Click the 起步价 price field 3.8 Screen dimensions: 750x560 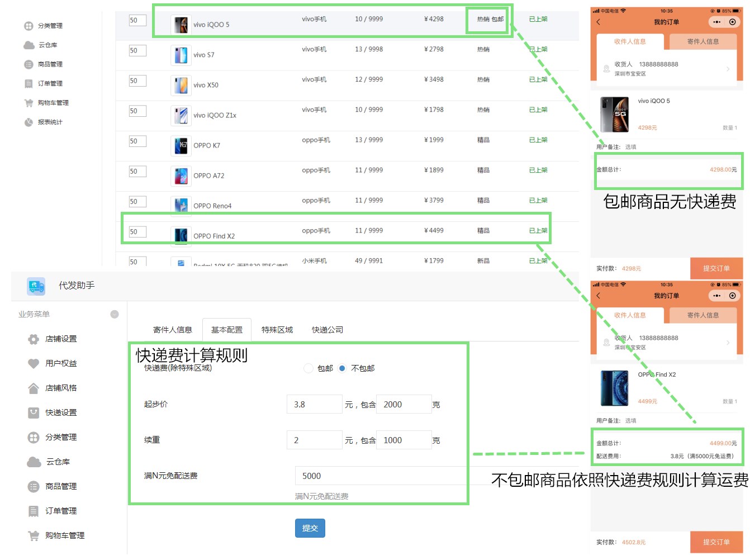pos(315,405)
